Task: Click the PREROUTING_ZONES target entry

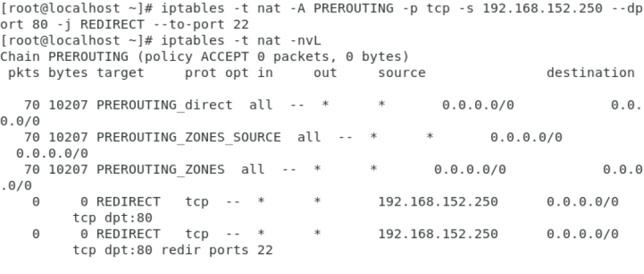Action: pos(160,169)
